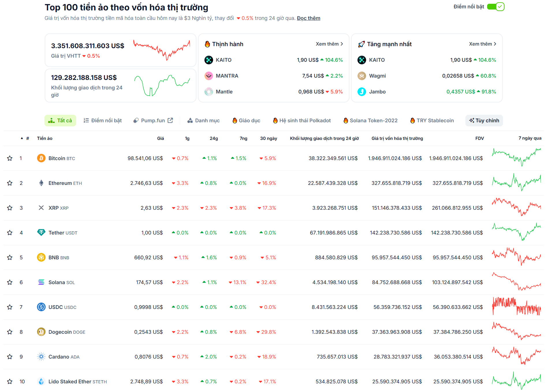Select the Giáo dục category tab
Viewport: 546px width, 392px height.
pyautogui.click(x=247, y=121)
